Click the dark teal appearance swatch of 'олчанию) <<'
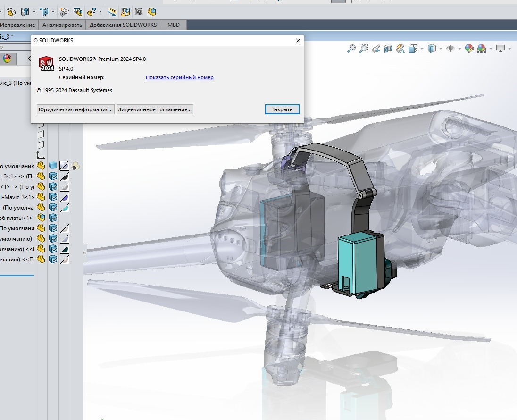Viewport: 517px width, 420px height. pos(64,249)
